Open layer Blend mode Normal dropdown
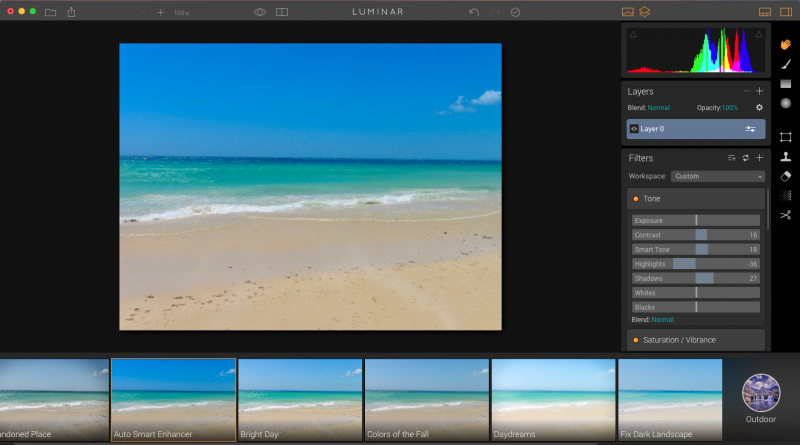The width and height of the screenshot is (800, 445). 659,108
